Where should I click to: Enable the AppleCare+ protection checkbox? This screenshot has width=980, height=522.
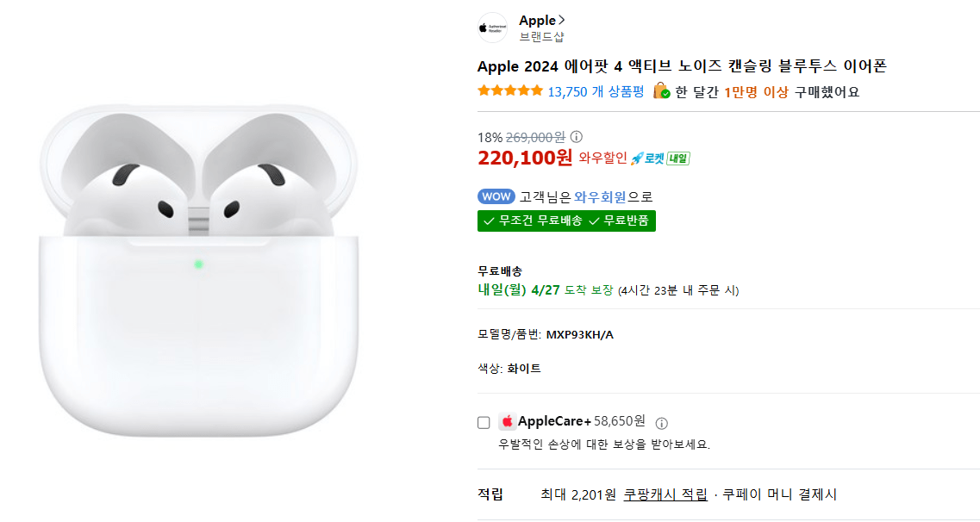484,422
